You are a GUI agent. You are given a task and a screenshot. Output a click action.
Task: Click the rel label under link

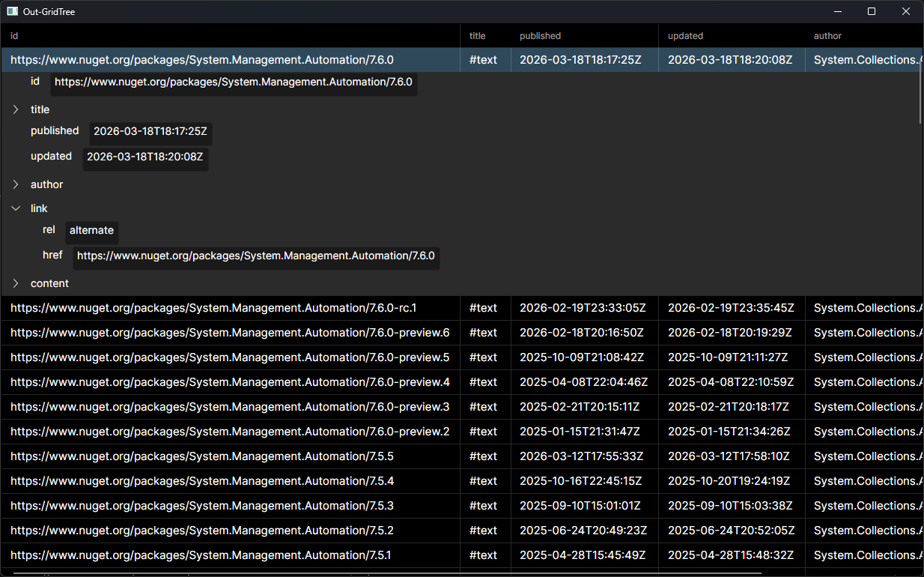[x=49, y=229]
